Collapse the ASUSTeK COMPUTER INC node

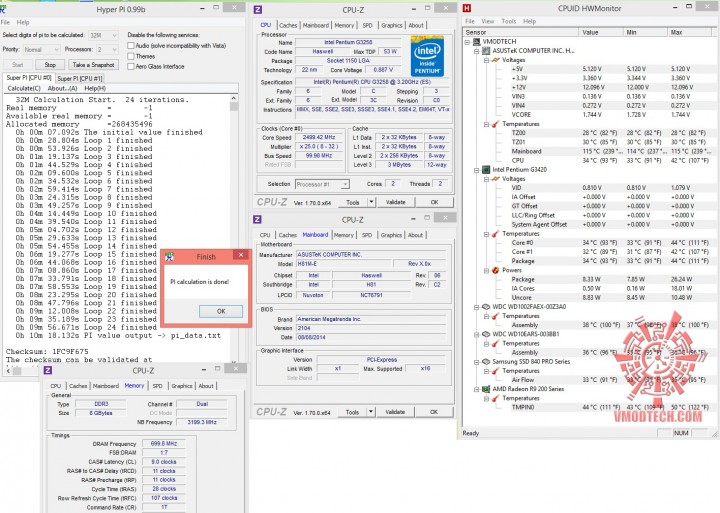[477, 51]
